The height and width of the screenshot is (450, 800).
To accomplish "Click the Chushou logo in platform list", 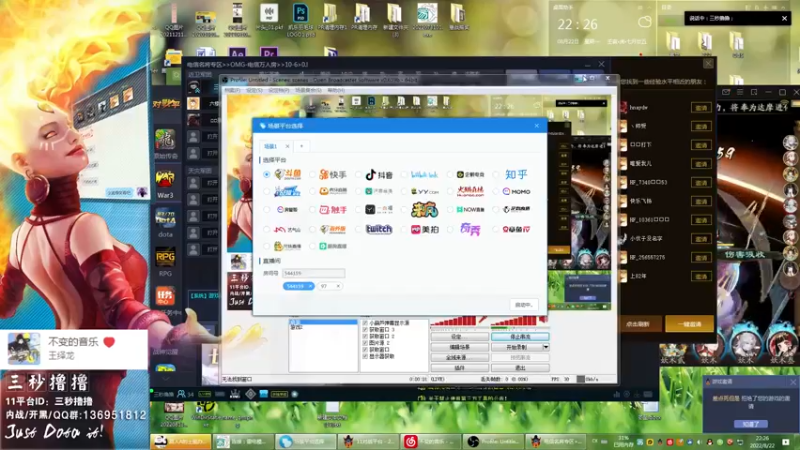I will (333, 210).
